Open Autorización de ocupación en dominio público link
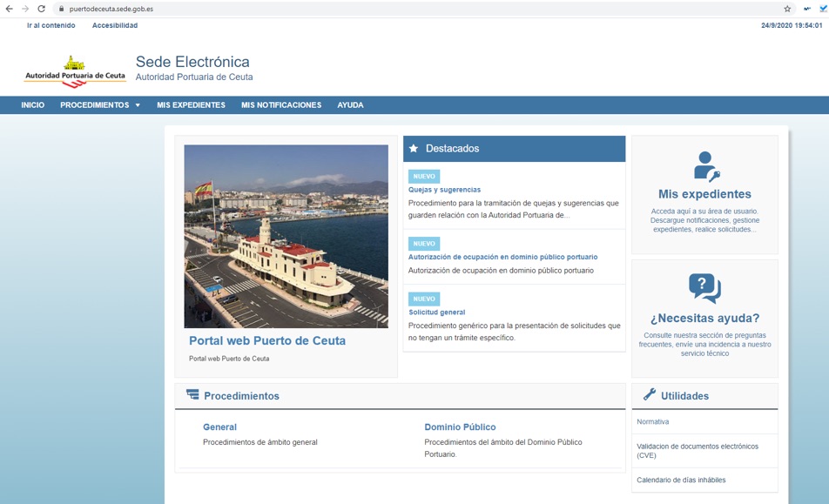The height and width of the screenshot is (504, 829). pos(502,257)
